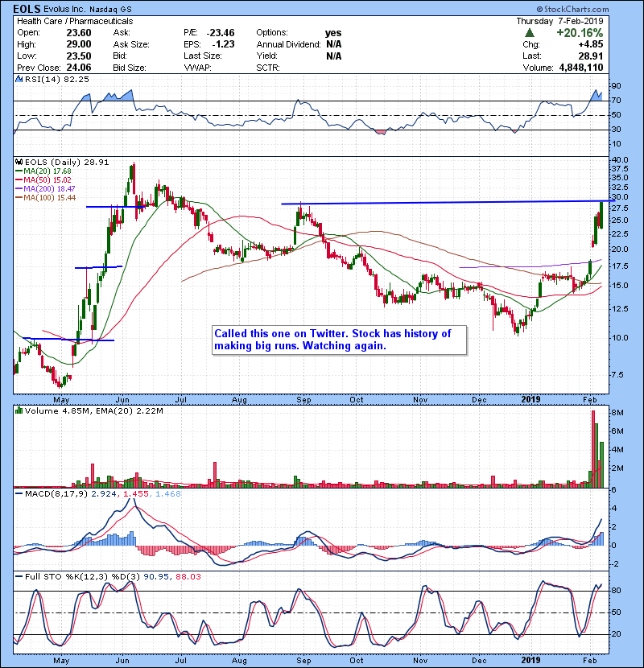This screenshot has width=644, height=668.
Task: Click the 2019 label on bottom axis
Action: pyautogui.click(x=530, y=660)
